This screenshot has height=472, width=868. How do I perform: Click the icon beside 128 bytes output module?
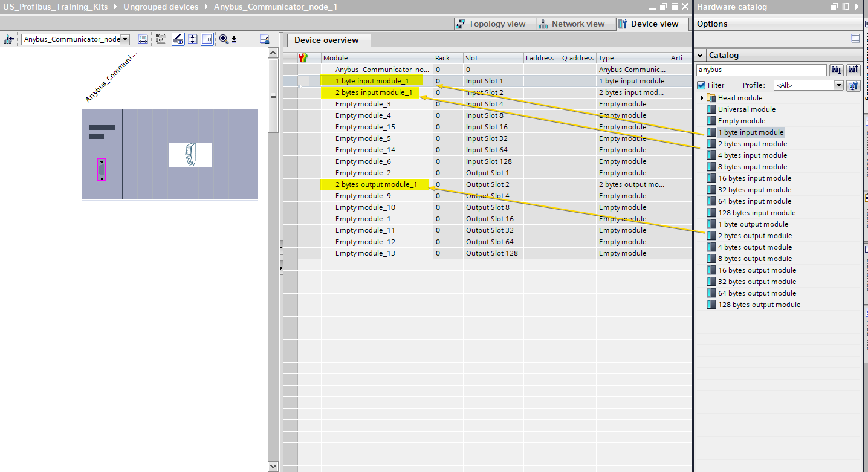click(711, 305)
